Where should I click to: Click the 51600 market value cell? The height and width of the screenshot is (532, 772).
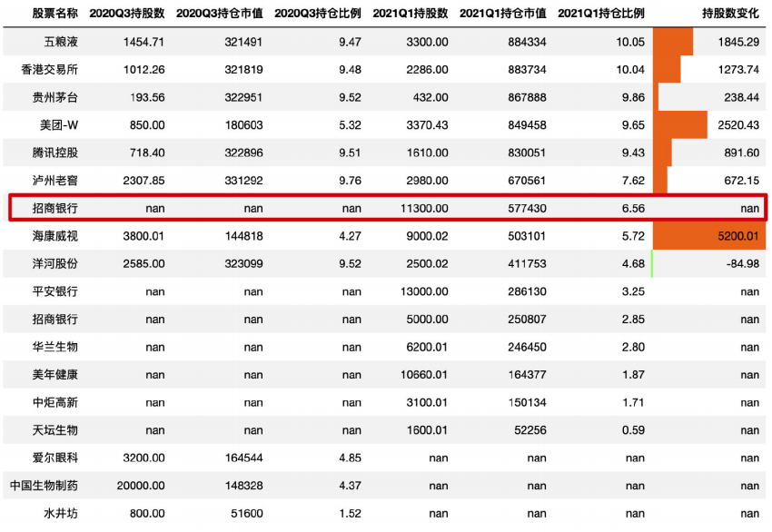[247, 513]
